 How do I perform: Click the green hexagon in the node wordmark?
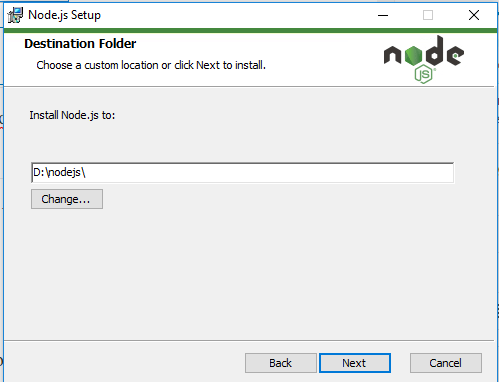413,55
